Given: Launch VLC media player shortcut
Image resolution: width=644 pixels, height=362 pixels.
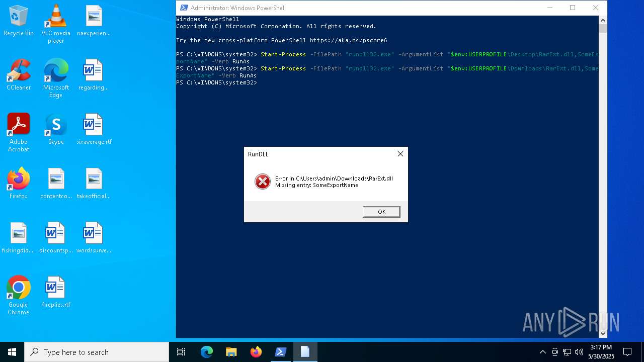Looking at the screenshot, I should tap(56, 24).
